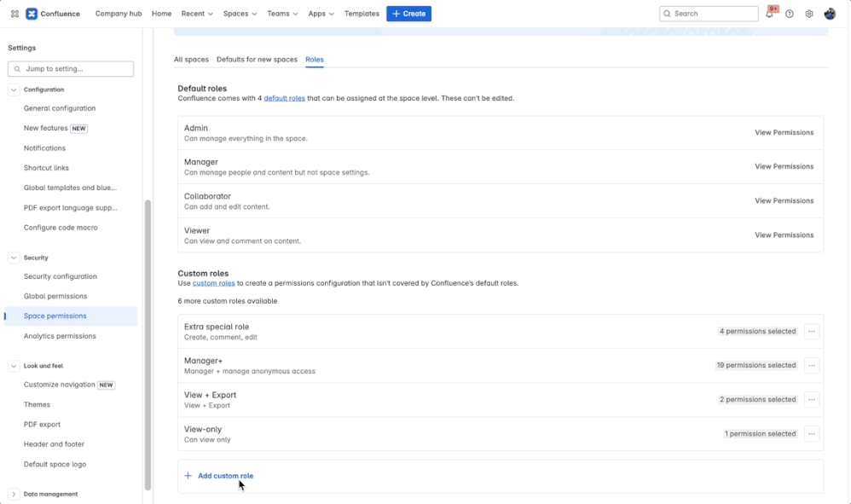Expand the Recent dropdown

tap(197, 14)
